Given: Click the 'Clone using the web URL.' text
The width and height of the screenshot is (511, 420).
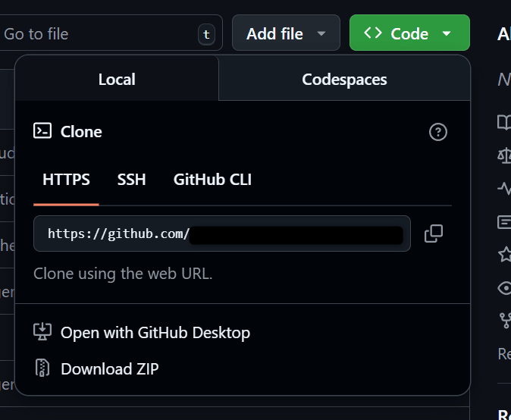Looking at the screenshot, I should tap(123, 274).
